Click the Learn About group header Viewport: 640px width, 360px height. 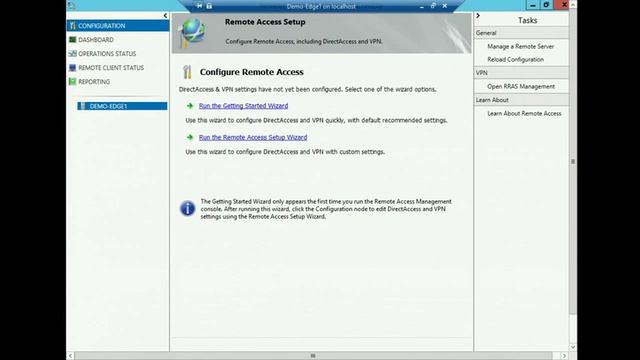click(x=521, y=100)
